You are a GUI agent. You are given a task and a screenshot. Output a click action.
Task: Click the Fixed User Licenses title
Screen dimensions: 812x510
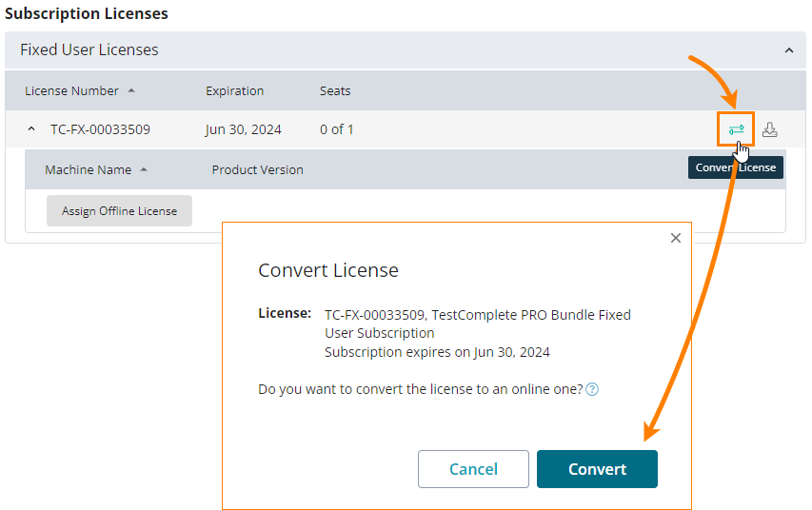click(89, 49)
